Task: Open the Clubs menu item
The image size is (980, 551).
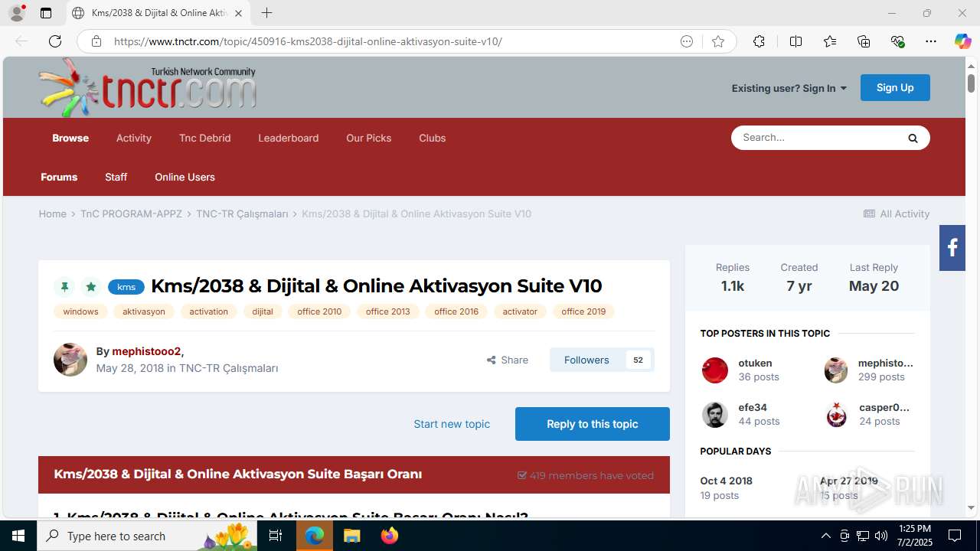Action: click(x=432, y=138)
